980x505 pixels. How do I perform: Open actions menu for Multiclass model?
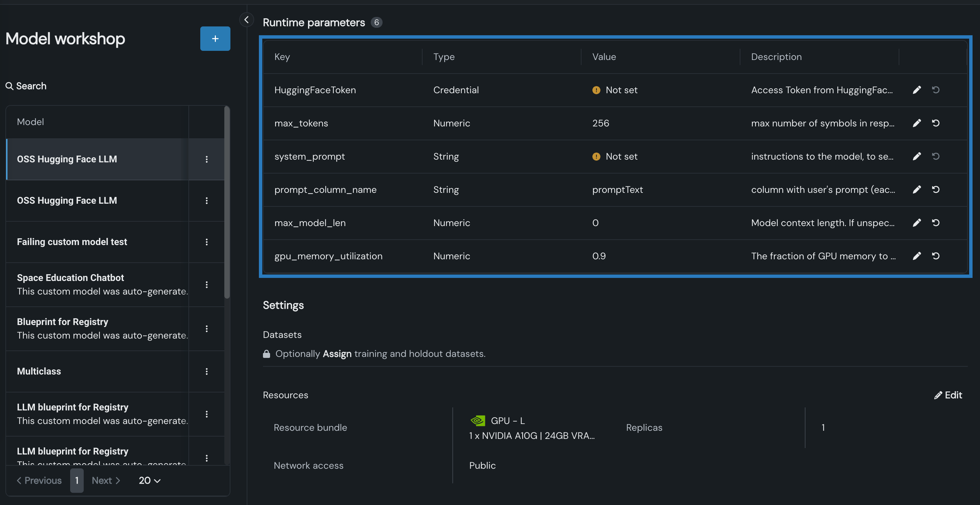click(207, 371)
